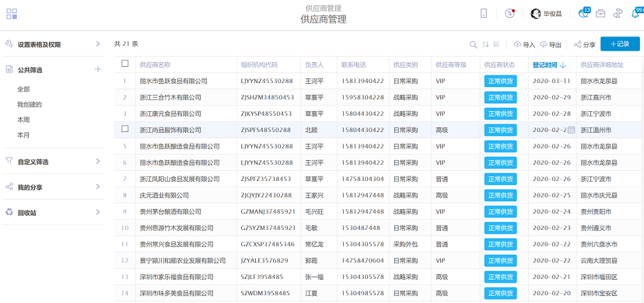Click 联系电话 column header
This screenshot has height=303, width=644.
click(354, 64)
